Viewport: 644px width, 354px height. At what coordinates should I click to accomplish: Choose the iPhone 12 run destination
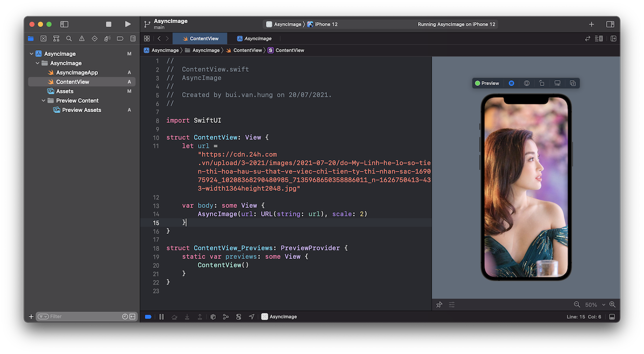pyautogui.click(x=323, y=24)
